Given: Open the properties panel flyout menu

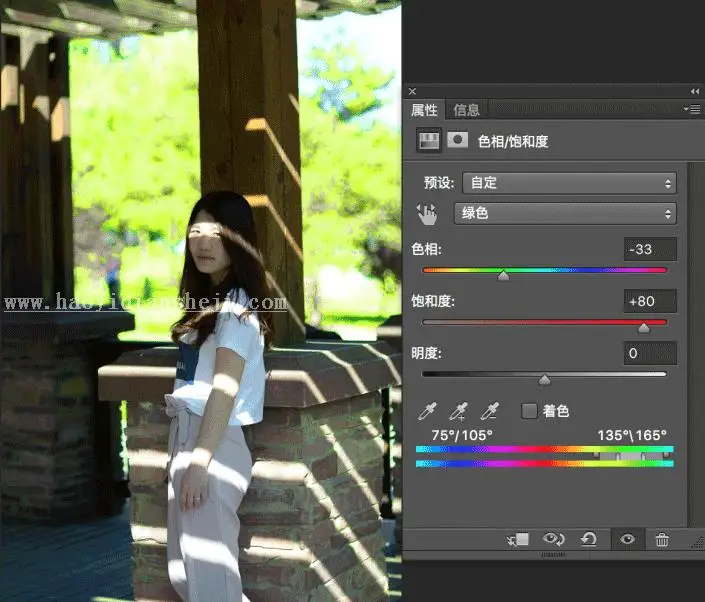Looking at the screenshot, I should click(692, 109).
